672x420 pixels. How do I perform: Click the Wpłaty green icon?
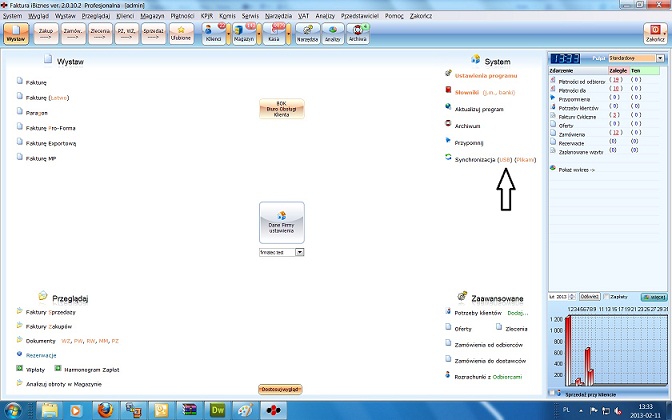[19, 369]
